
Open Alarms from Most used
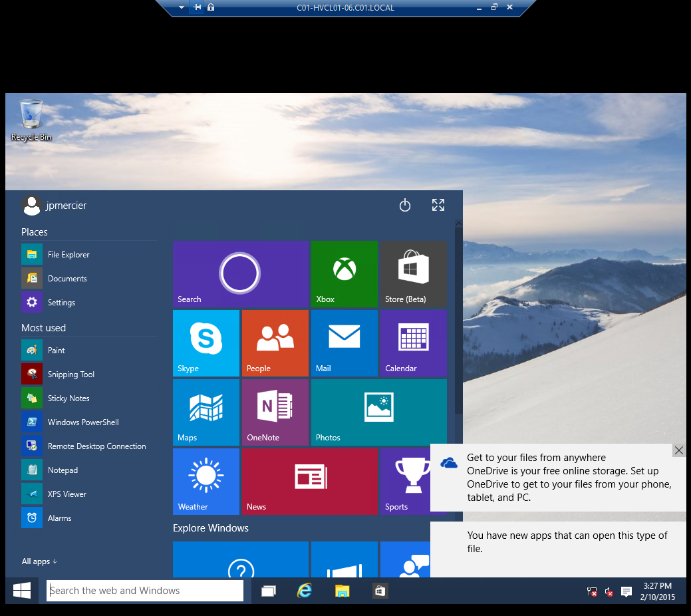(89, 518)
